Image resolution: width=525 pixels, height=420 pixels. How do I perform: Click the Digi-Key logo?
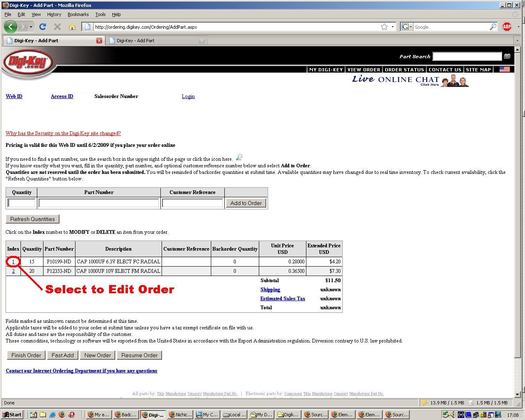(27, 63)
